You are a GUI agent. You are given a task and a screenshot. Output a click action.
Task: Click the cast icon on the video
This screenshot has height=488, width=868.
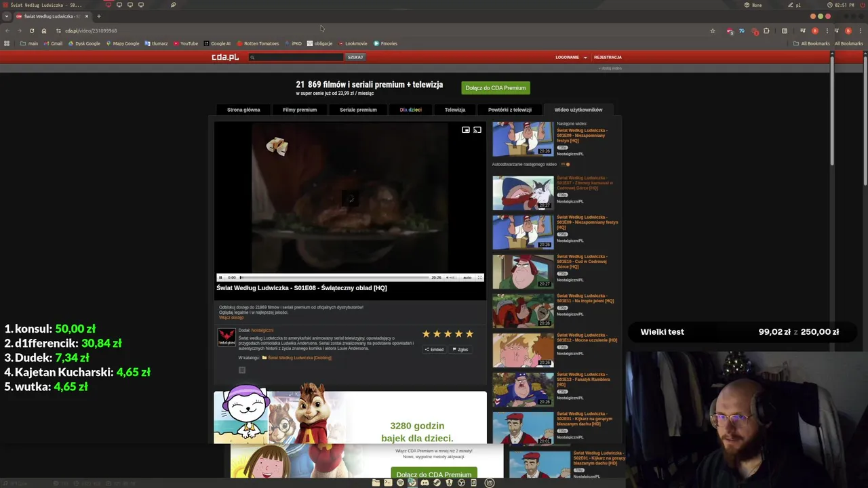click(x=477, y=129)
